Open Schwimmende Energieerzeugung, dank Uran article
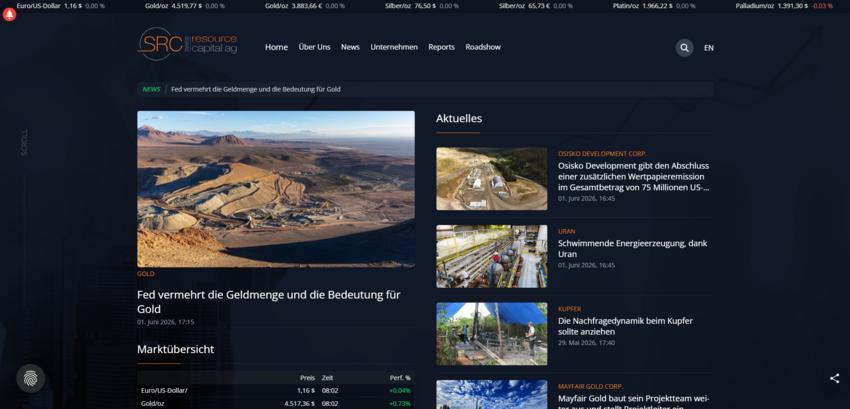This screenshot has height=409, width=850. click(633, 248)
